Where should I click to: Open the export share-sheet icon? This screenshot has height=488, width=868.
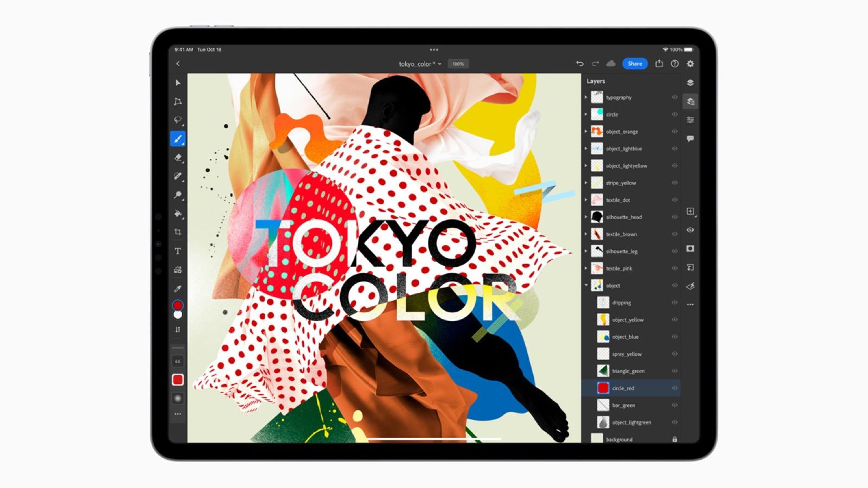pyautogui.click(x=659, y=63)
